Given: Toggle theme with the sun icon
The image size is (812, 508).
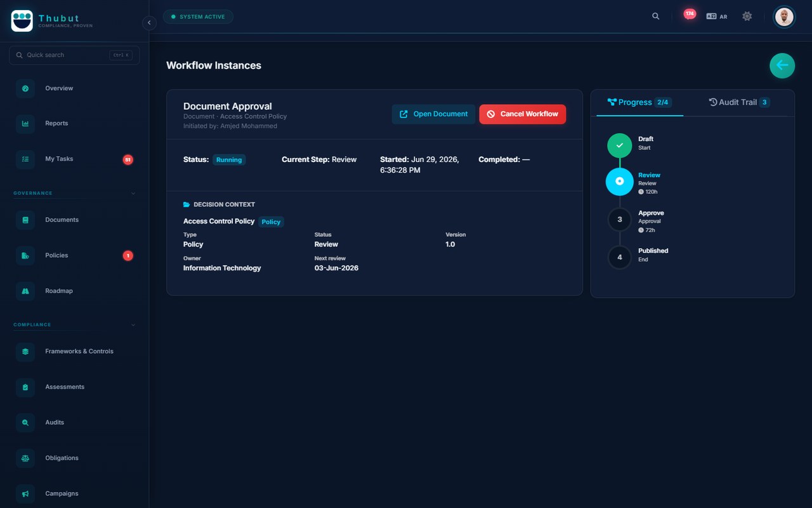Looking at the screenshot, I should (747, 17).
